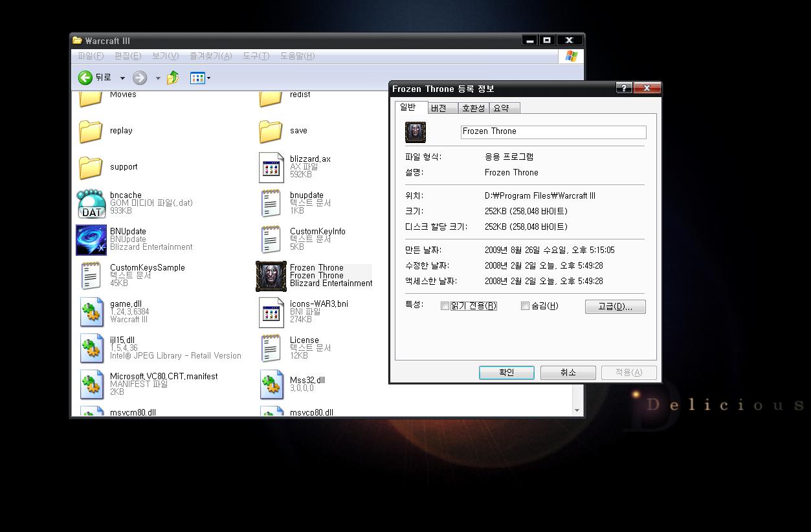The height and width of the screenshot is (532, 811).
Task: Click the 적용(A) button
Action: pos(628,373)
